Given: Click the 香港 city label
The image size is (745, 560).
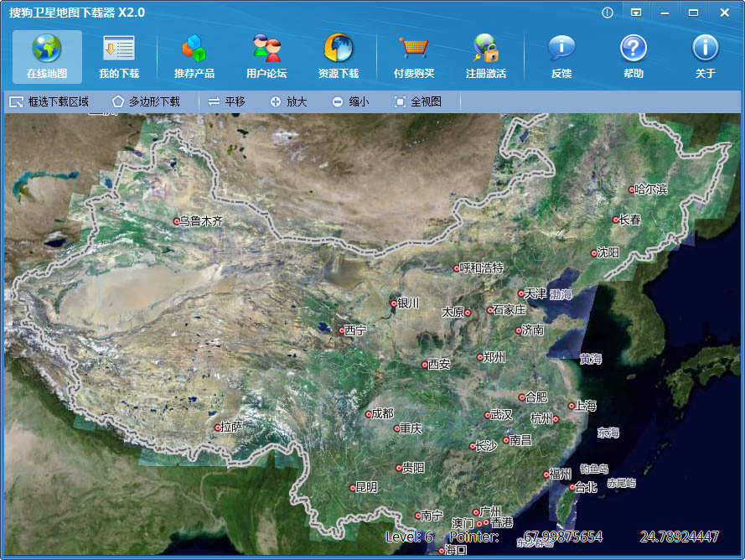Looking at the screenshot, I should click(502, 523).
